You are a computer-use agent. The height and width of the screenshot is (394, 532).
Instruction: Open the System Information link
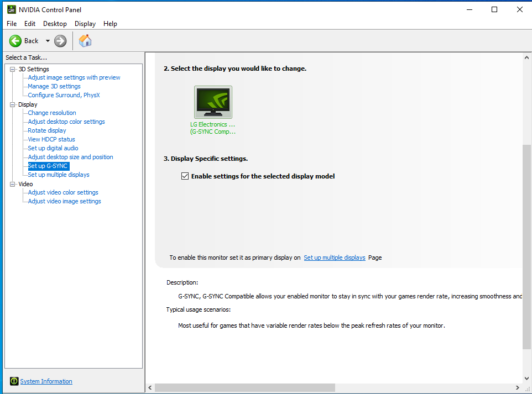(46, 381)
